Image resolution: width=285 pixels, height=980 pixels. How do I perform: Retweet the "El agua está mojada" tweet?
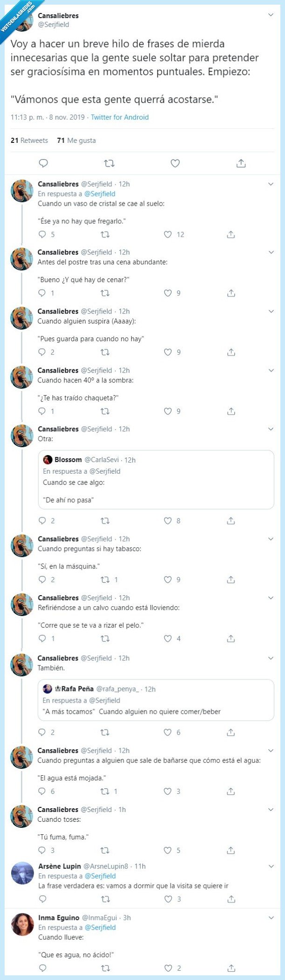pos(106,791)
